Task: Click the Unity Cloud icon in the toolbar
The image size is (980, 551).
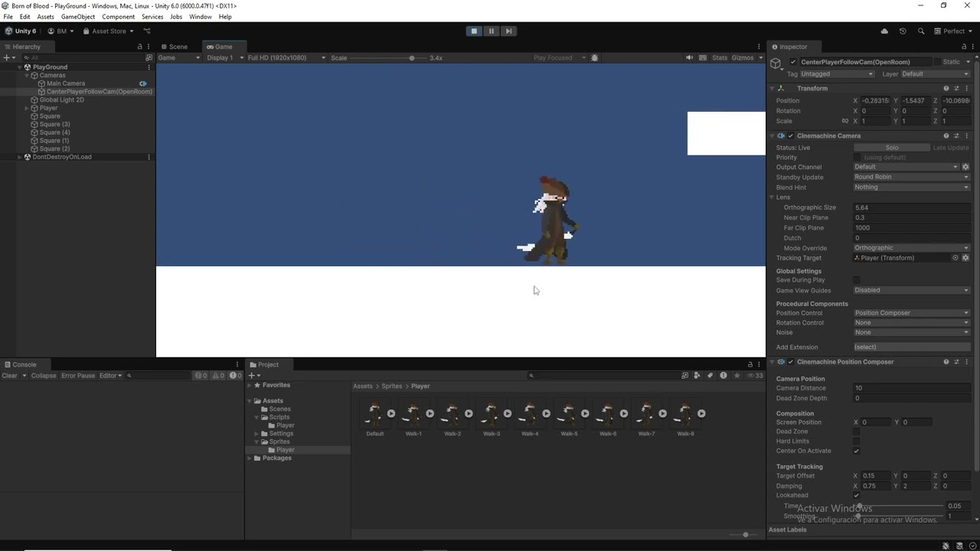Action: tap(884, 31)
